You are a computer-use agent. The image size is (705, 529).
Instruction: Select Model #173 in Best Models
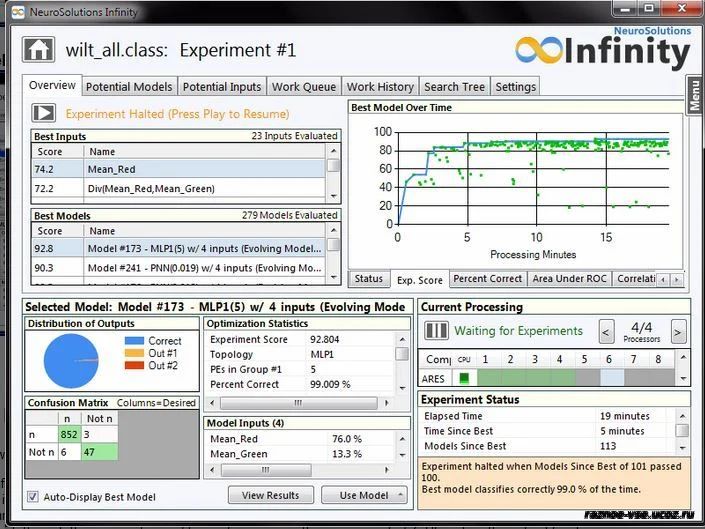[179, 249]
